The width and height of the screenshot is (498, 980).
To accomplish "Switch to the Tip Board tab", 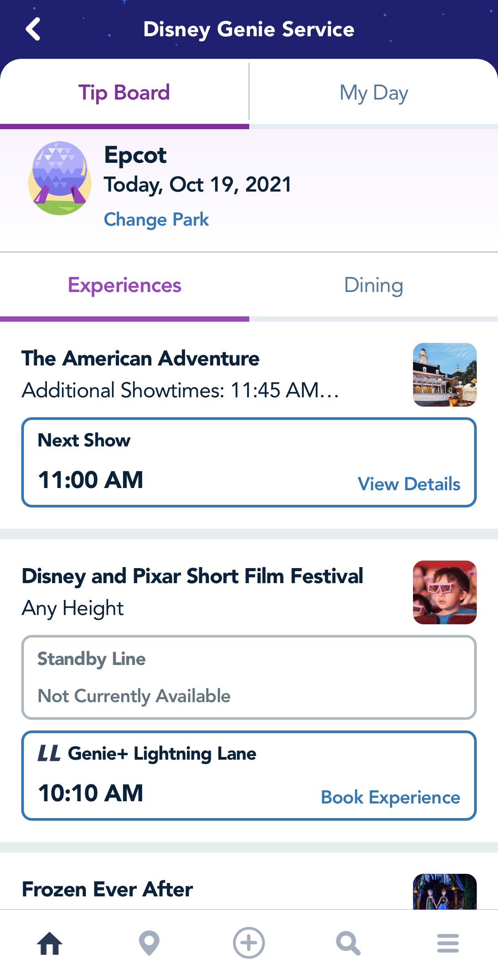I will [x=124, y=93].
